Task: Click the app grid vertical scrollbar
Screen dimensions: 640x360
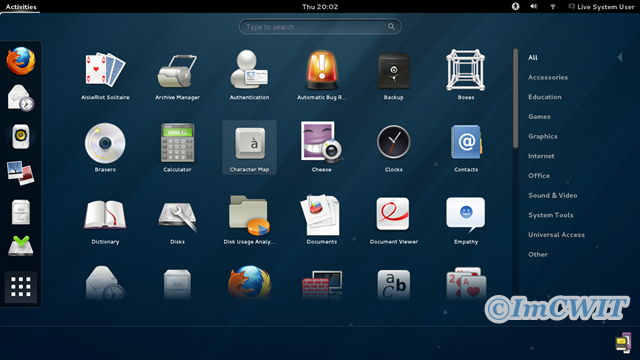Action: [x=516, y=98]
